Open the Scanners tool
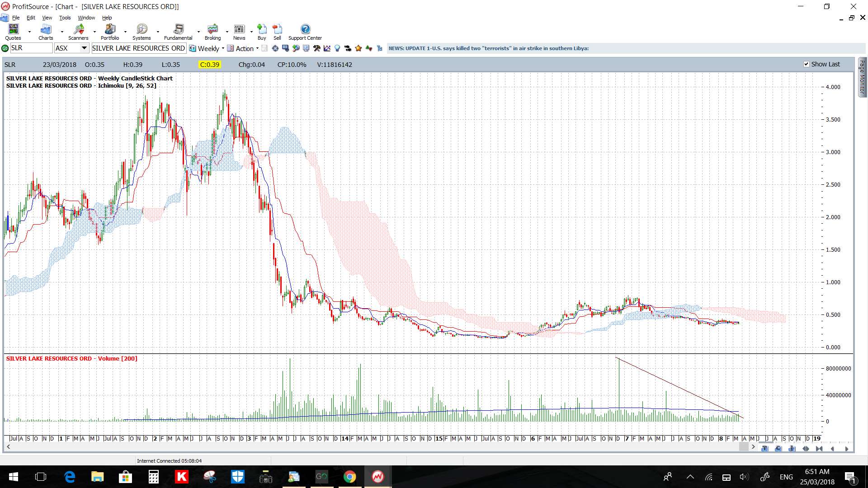Viewport: 868px width, 488px height. click(x=78, y=32)
